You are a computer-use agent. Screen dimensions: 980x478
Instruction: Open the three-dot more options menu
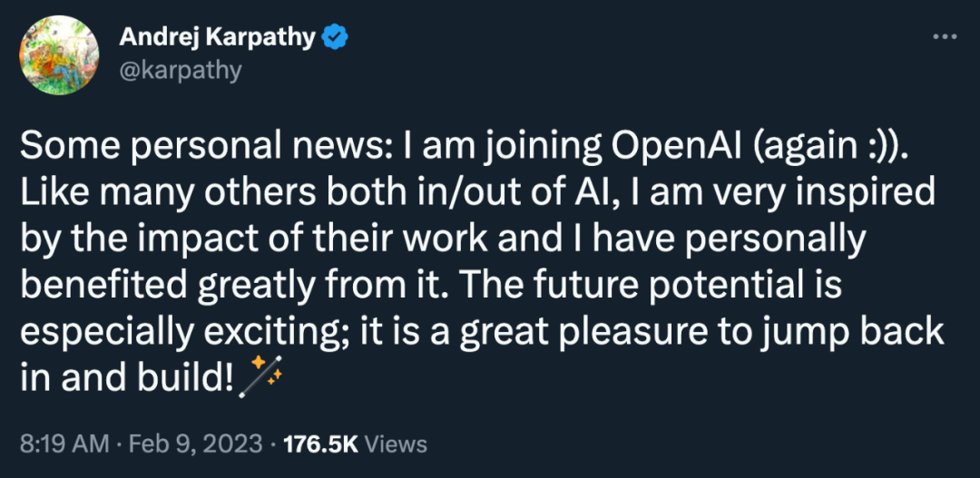[x=945, y=37]
